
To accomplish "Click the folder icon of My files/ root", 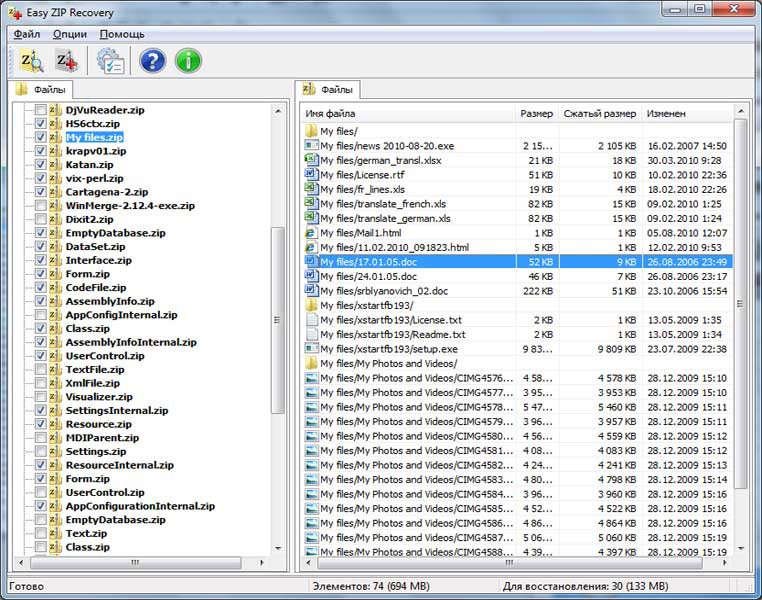I will pyautogui.click(x=311, y=131).
